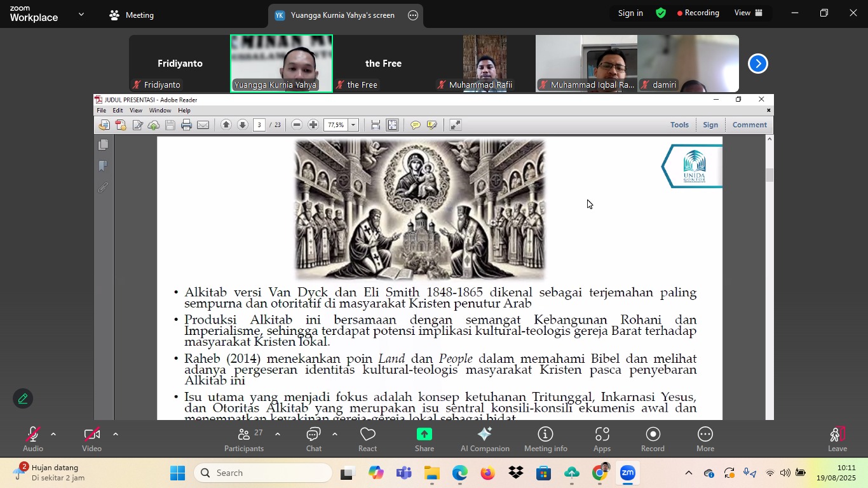Click the zoom level field showing 77,5%
The width and height of the screenshot is (868, 488).
[x=336, y=125]
